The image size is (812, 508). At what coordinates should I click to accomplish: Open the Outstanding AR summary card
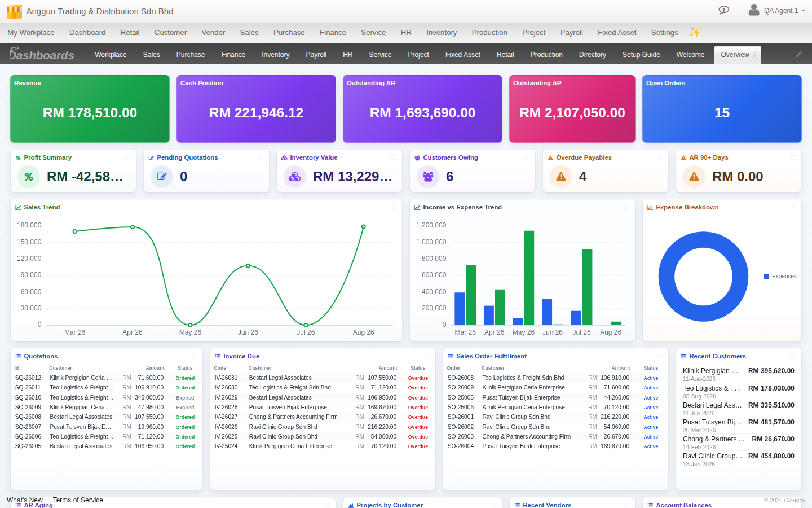[x=422, y=109]
